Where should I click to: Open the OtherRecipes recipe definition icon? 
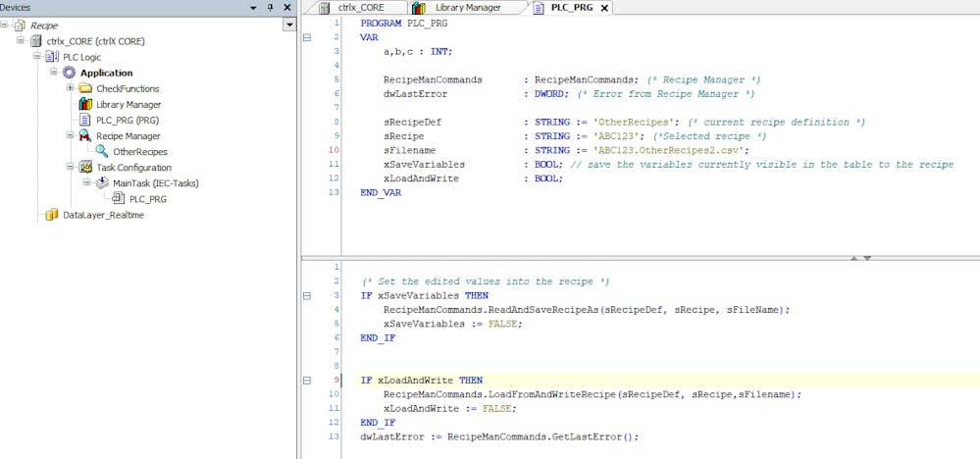click(x=102, y=151)
